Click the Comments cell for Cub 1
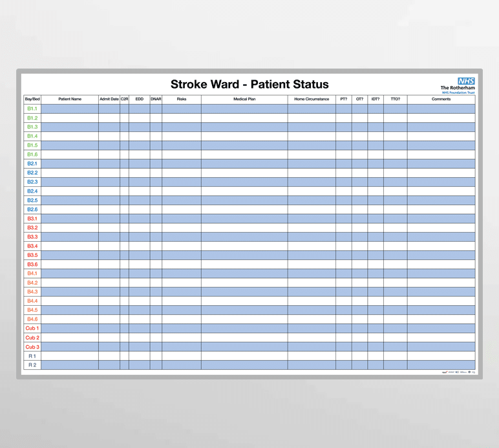Image resolution: width=499 pixels, height=448 pixels. [441, 328]
